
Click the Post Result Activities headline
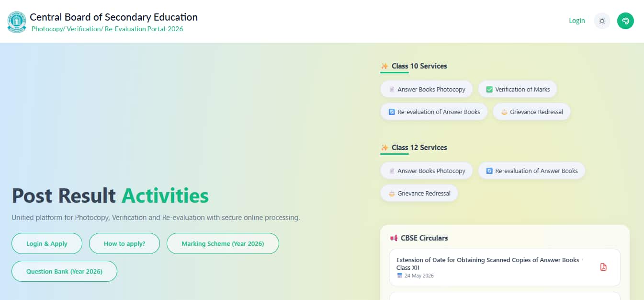[x=110, y=196]
